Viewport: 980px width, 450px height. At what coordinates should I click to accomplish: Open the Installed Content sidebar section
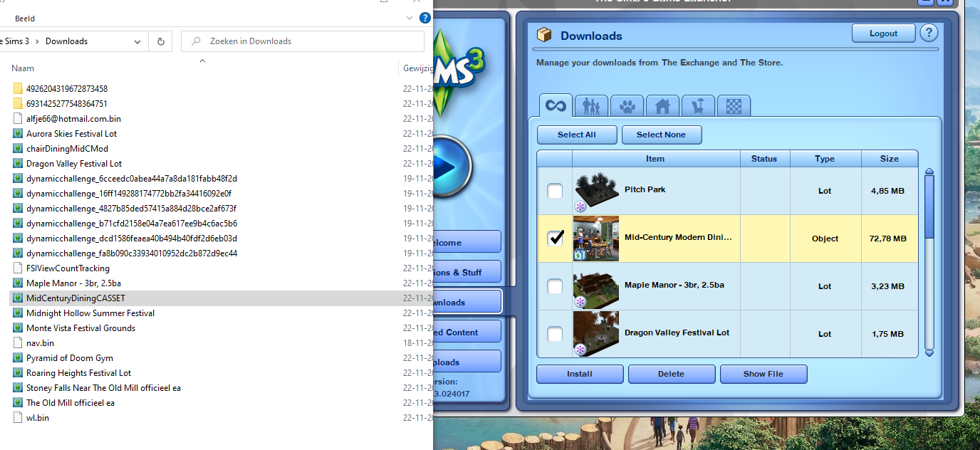coord(467,332)
